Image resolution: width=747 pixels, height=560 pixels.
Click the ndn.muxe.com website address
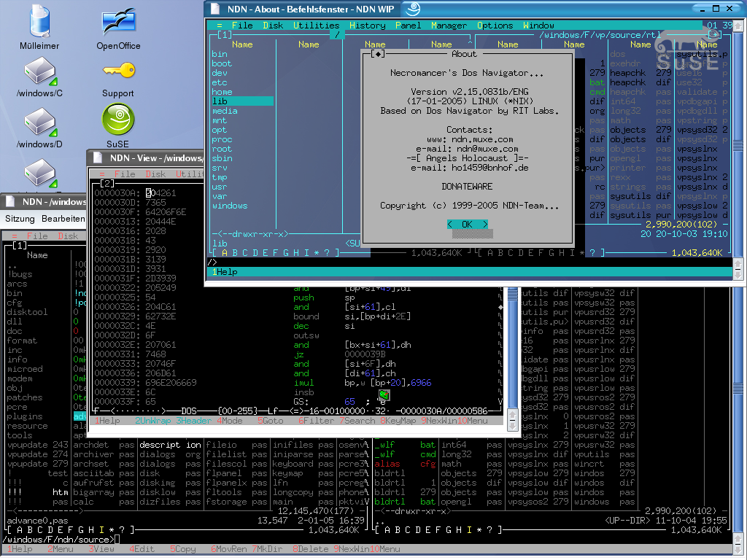[x=483, y=139]
